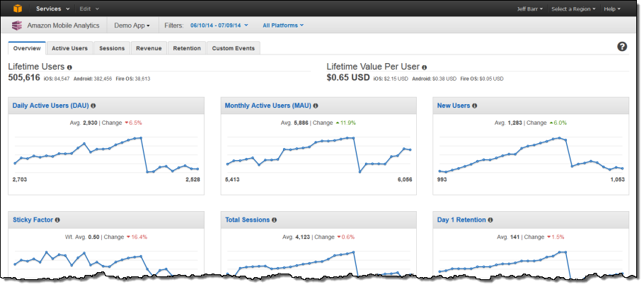The width and height of the screenshot is (644, 287).
Task: Click the Sticky Factor info icon
Action: [x=57, y=220]
